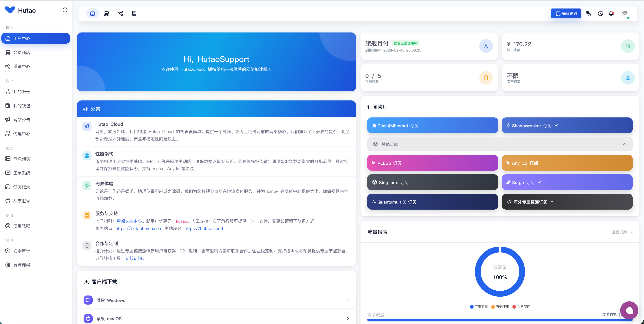Click the globe icon beside 性能架构

[87, 156]
